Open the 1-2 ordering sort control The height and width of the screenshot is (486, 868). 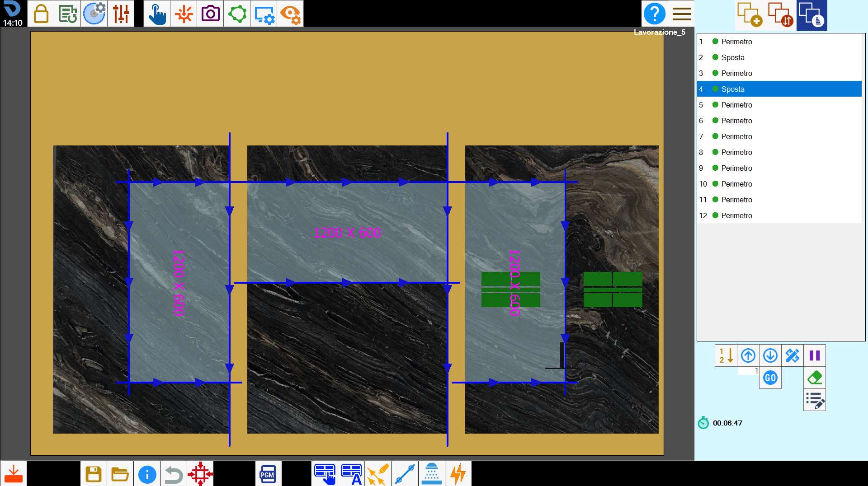pos(726,355)
